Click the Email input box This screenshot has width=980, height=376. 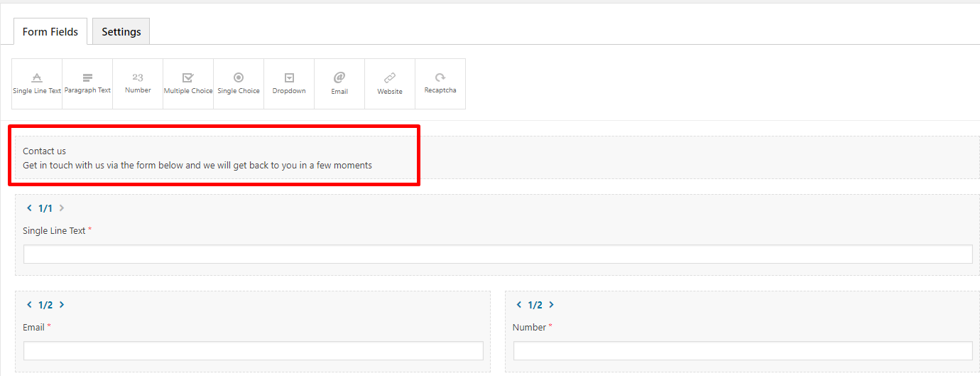(x=254, y=351)
